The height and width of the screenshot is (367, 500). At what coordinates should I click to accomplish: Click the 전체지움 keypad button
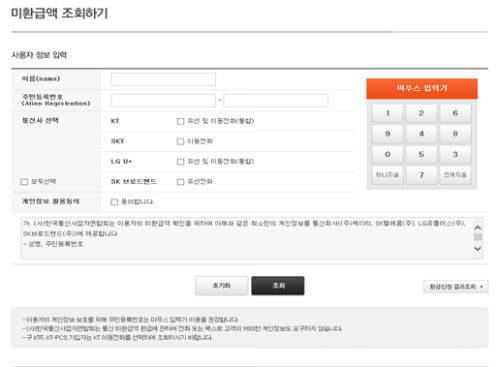(x=455, y=175)
